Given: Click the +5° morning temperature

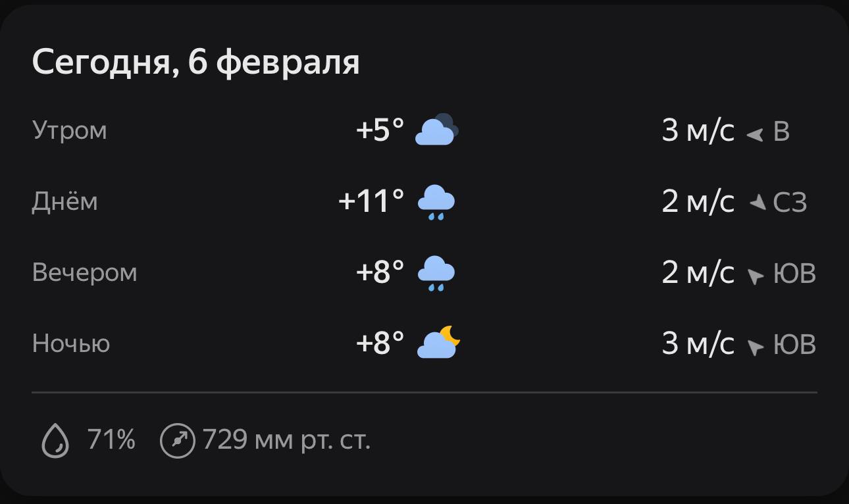Looking at the screenshot, I should (380, 130).
